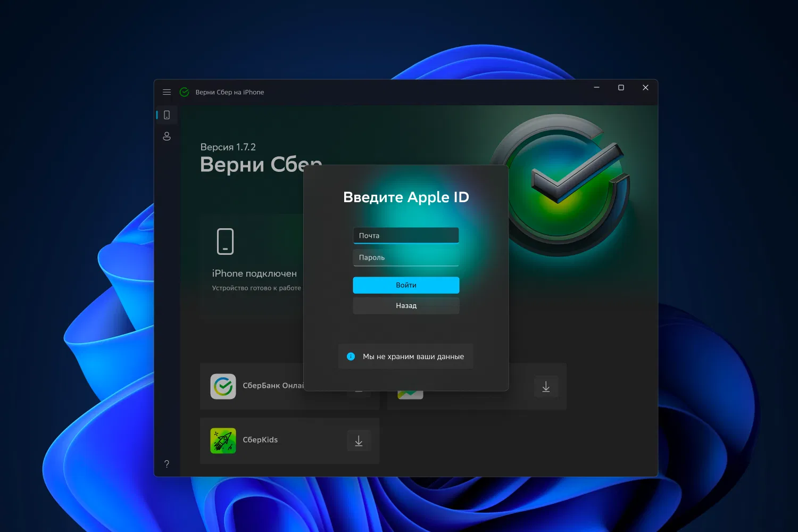Minimize the Верни Сбер window
This screenshot has width=798, height=532.
[596, 88]
